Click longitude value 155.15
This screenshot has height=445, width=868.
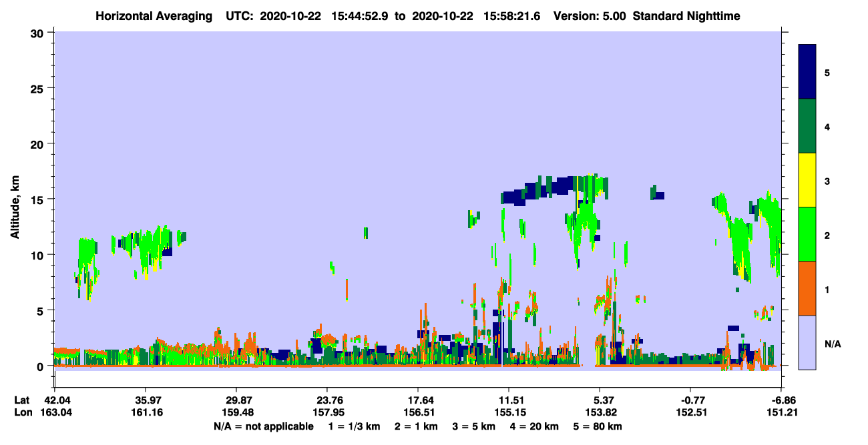pos(509,412)
